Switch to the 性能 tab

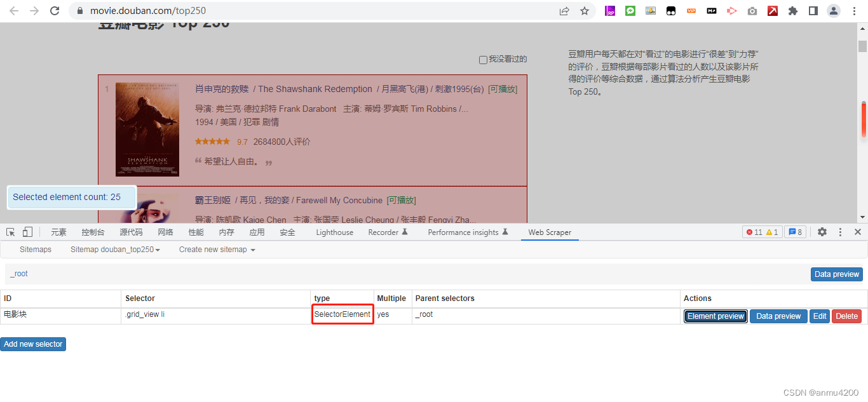[x=196, y=232]
